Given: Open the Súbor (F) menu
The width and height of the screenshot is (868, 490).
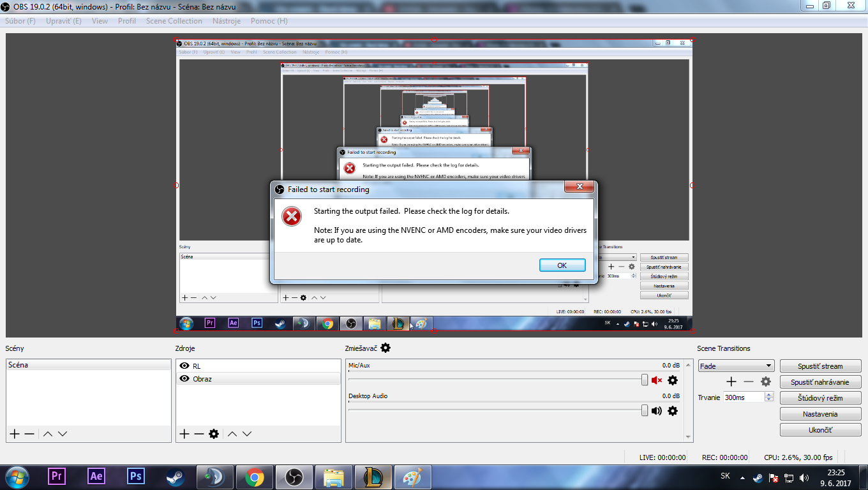Looking at the screenshot, I should 20,21.
